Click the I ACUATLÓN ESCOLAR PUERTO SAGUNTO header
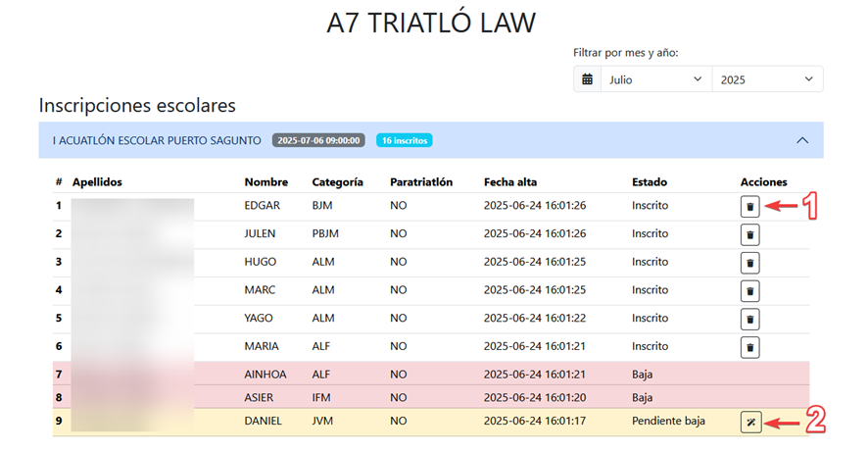 coord(157,140)
